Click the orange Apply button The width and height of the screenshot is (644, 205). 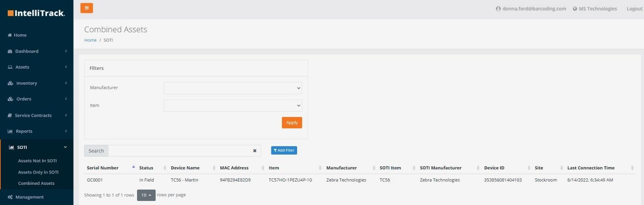[292, 123]
